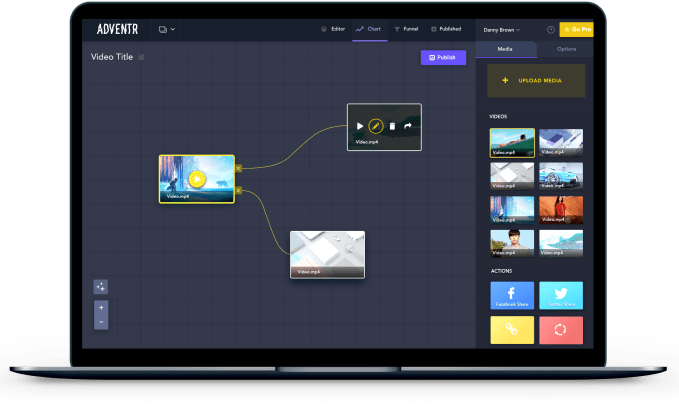Play the selected dark node's video
Screen dimensions: 679x405
click(x=359, y=126)
